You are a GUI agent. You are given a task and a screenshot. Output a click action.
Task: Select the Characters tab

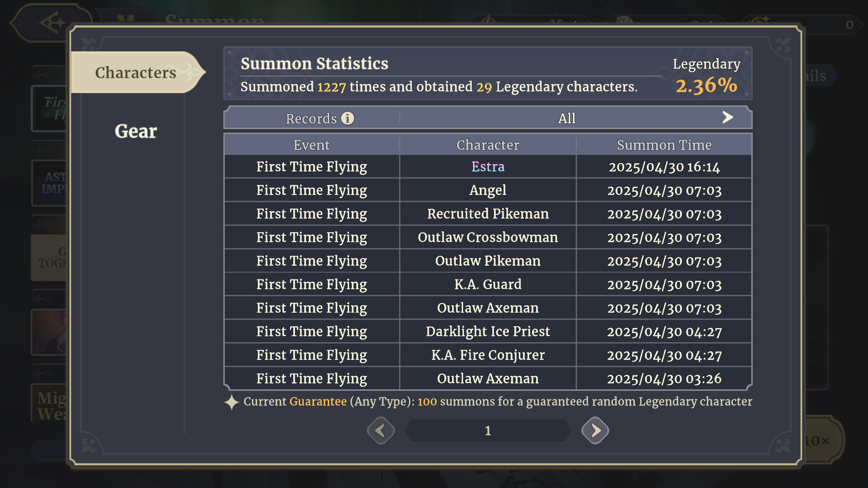pyautogui.click(x=135, y=73)
